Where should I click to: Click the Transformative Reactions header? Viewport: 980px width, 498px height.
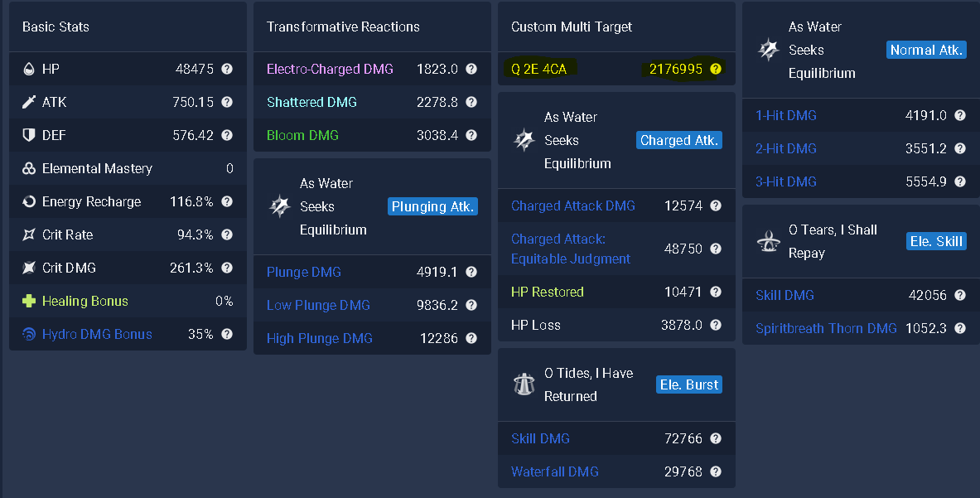coord(343,27)
